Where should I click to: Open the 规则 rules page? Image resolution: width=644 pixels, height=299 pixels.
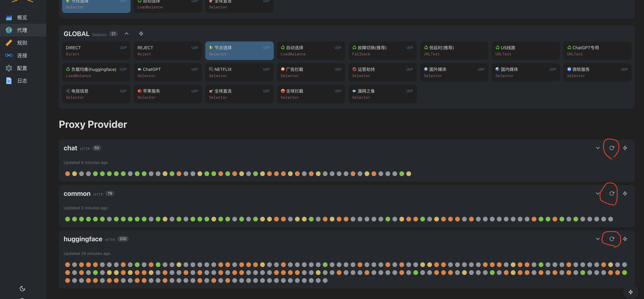click(22, 43)
